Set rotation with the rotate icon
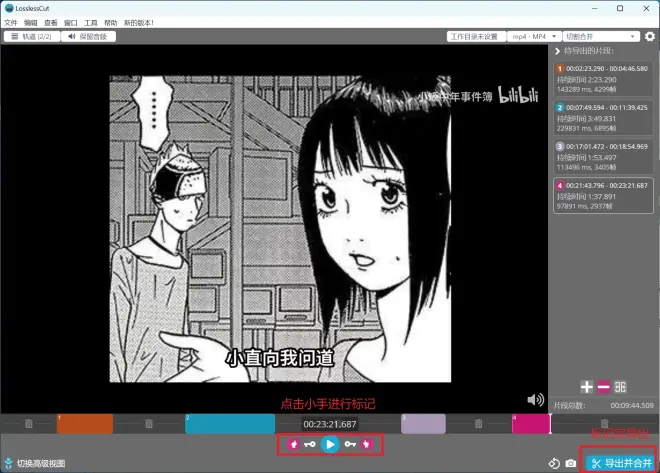Viewport: 660px width, 473px height. (554, 463)
